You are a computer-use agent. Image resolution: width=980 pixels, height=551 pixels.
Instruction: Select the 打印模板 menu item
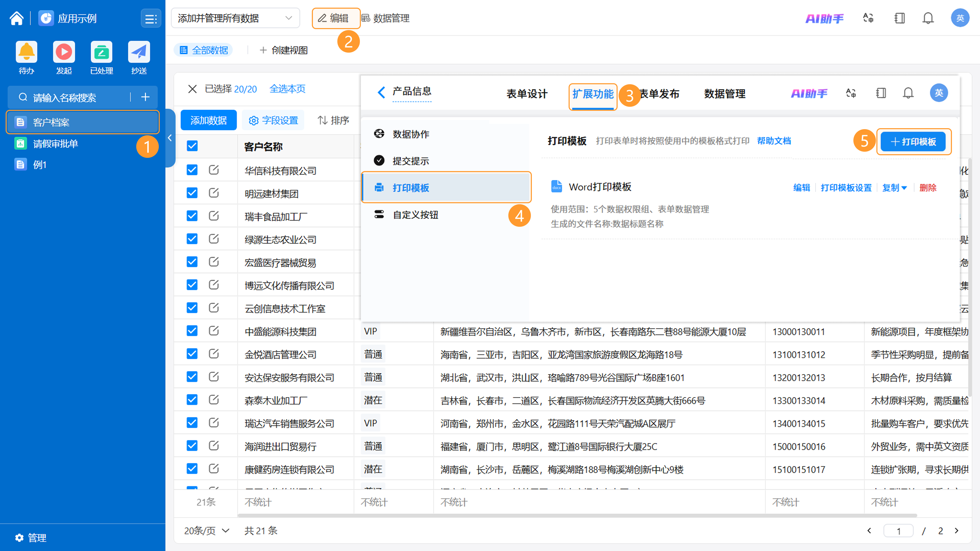coord(446,188)
